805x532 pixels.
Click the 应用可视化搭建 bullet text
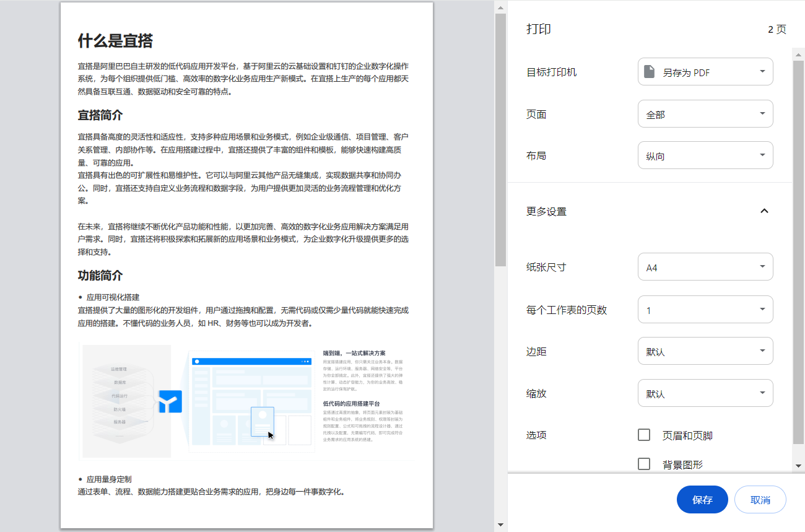point(113,297)
